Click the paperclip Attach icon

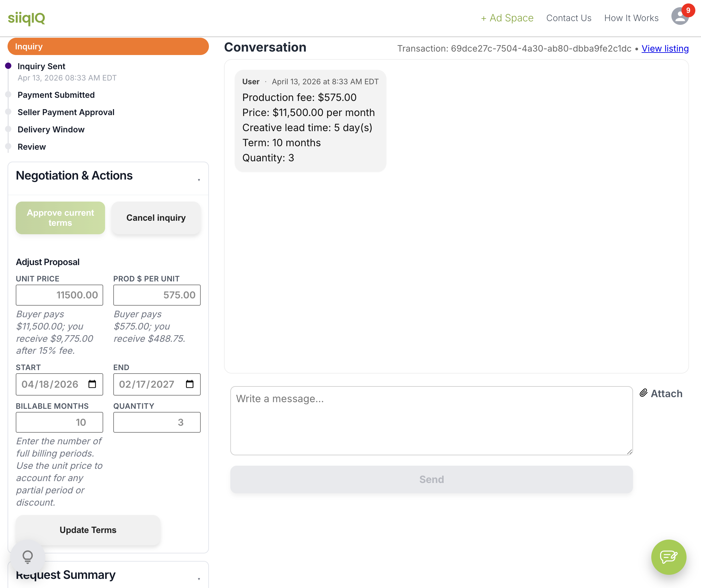click(x=643, y=393)
